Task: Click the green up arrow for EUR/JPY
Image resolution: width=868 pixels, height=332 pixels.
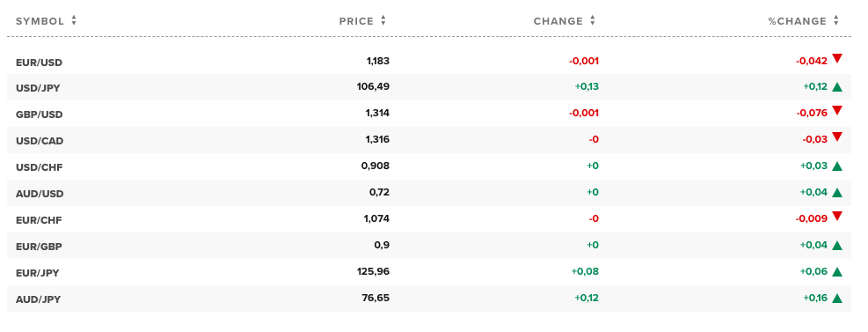Action: coord(837,271)
